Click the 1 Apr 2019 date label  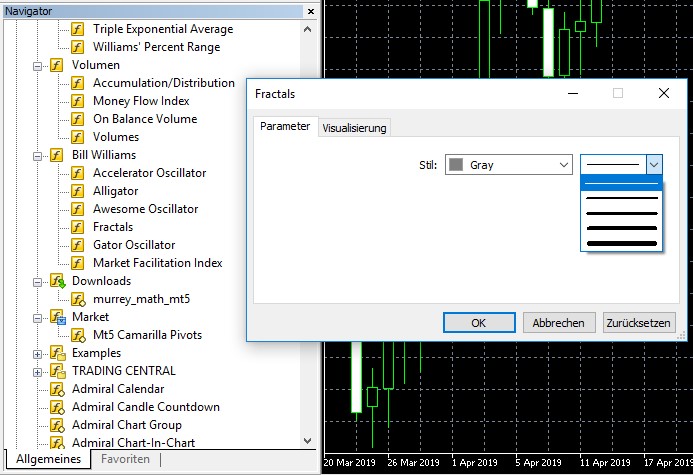[x=474, y=463]
